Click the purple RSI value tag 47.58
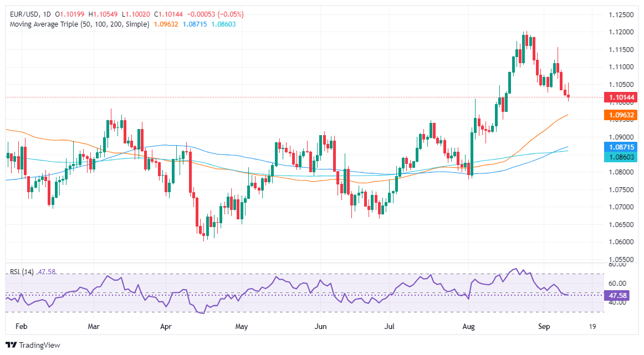The image size is (644, 355). tap(617, 296)
